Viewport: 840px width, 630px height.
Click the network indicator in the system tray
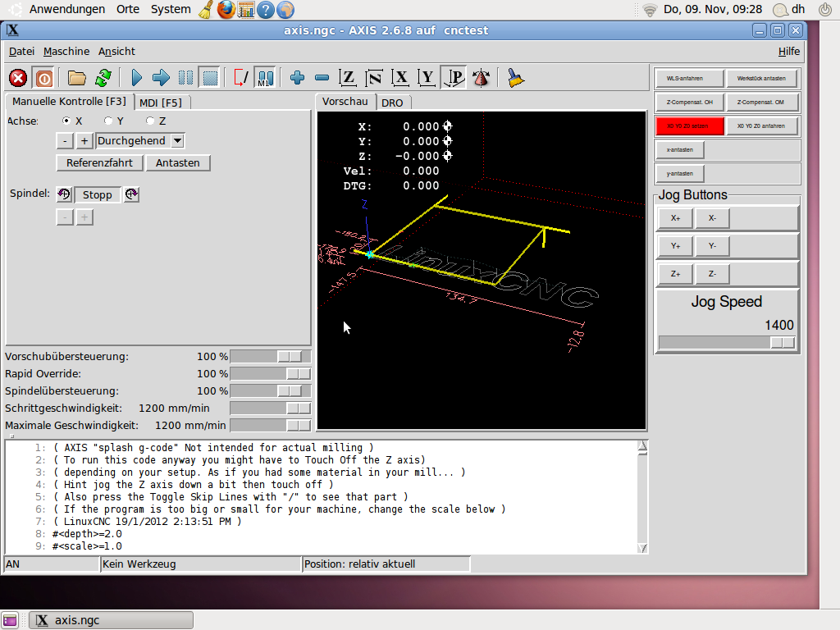pos(650,10)
